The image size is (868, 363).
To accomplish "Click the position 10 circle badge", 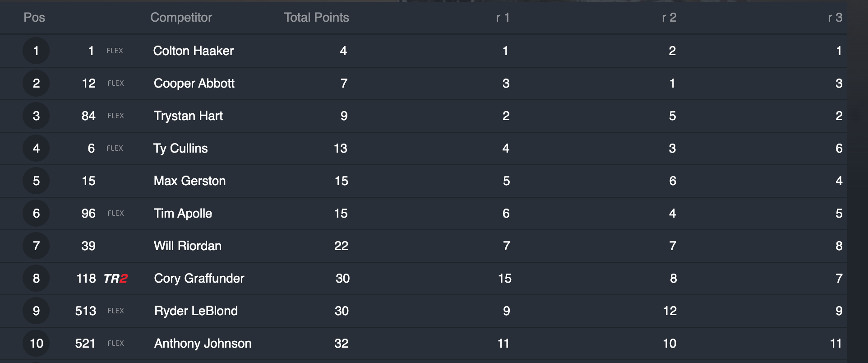I will [36, 344].
